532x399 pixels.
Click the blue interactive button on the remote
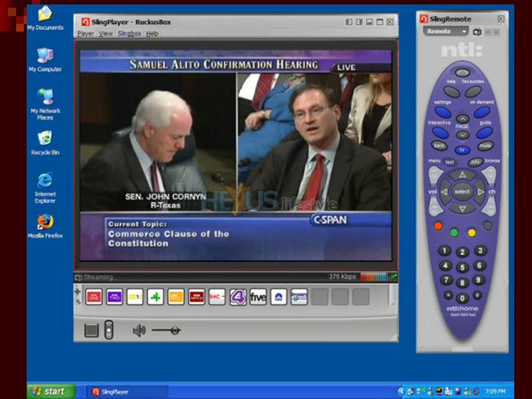[441, 133]
